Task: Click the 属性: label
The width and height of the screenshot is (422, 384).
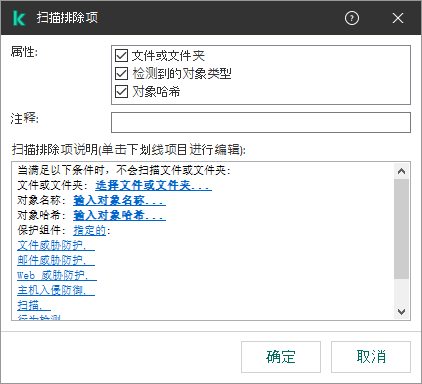Action: [24, 52]
